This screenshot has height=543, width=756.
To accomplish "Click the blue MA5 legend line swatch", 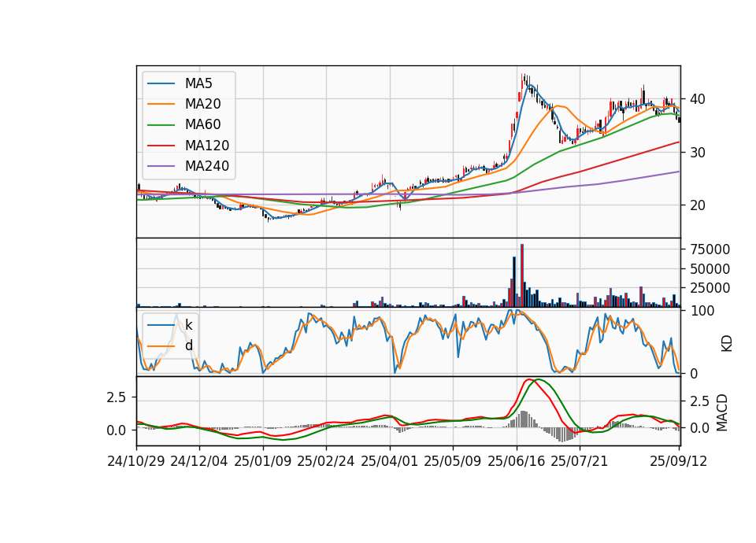I will [161, 83].
